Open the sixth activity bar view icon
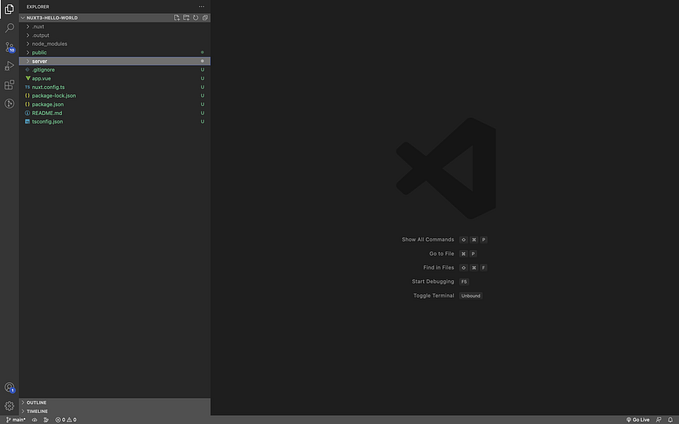 9,104
